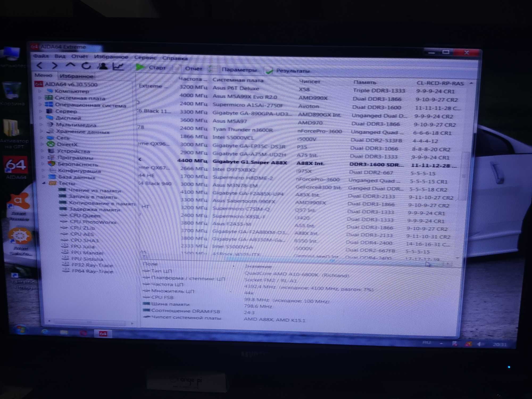Expand the Сервер tree node
This screenshot has height=399, width=532.
click(41, 111)
